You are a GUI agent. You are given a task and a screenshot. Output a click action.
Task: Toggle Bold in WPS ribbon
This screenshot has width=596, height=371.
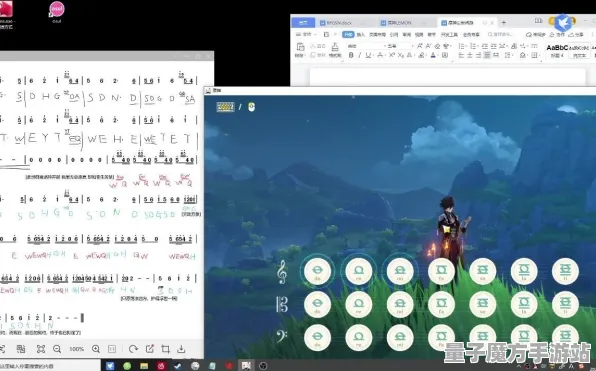tap(351, 55)
